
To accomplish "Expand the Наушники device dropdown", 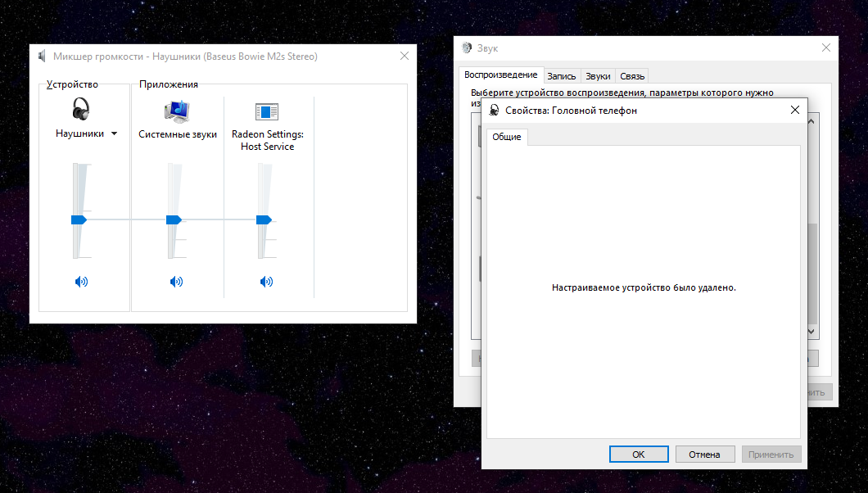I will click(x=114, y=133).
